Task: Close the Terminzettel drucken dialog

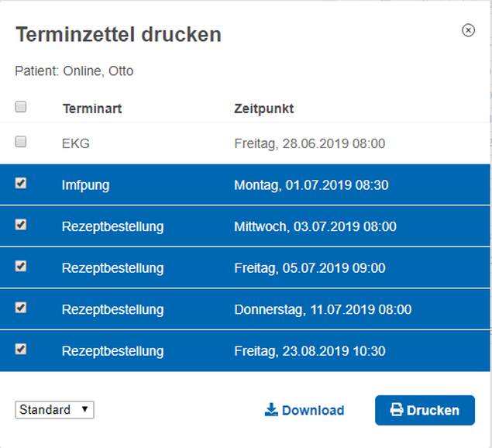Action: pyautogui.click(x=468, y=30)
